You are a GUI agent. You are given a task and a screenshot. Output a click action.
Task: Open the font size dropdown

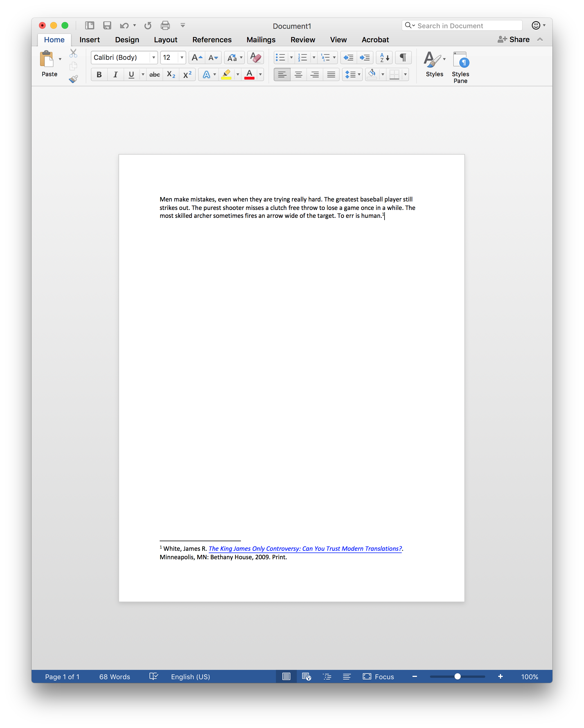tap(182, 57)
